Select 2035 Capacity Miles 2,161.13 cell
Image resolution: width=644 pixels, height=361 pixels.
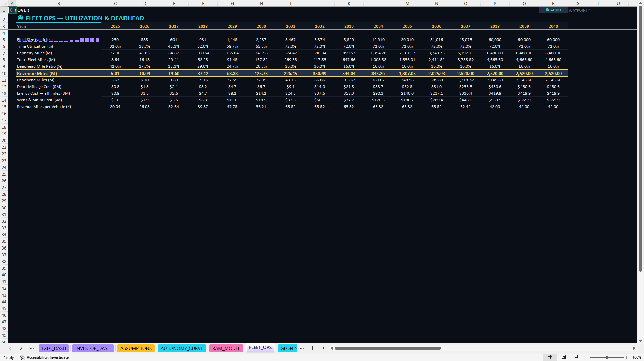[x=407, y=53]
